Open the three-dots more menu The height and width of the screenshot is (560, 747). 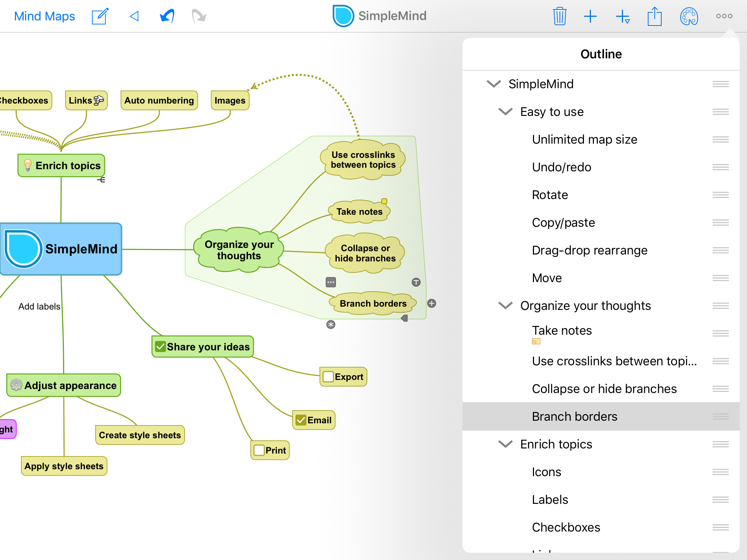[724, 16]
